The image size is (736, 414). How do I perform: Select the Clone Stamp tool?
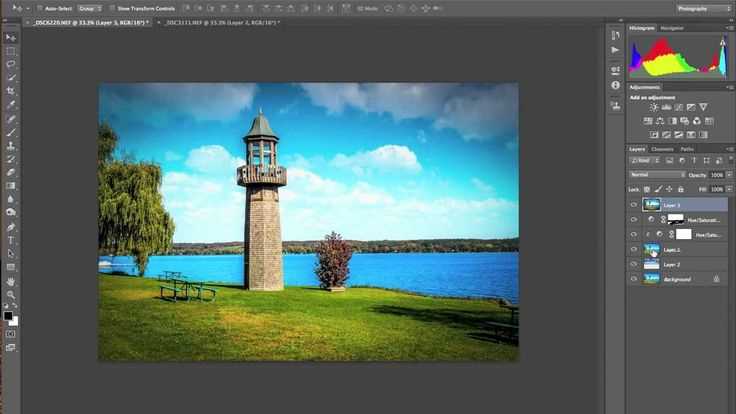point(11,146)
